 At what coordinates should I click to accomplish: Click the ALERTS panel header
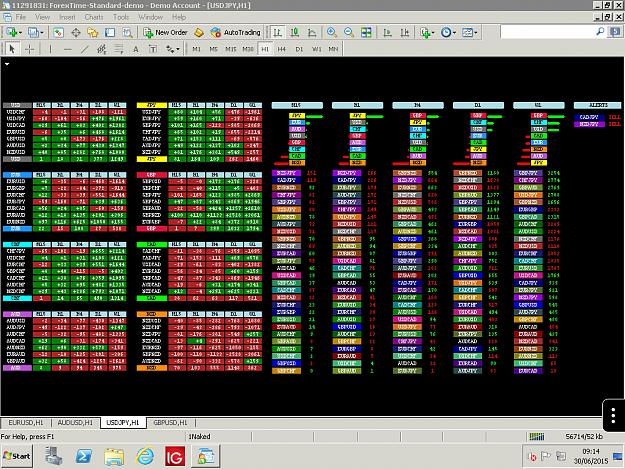click(x=597, y=105)
